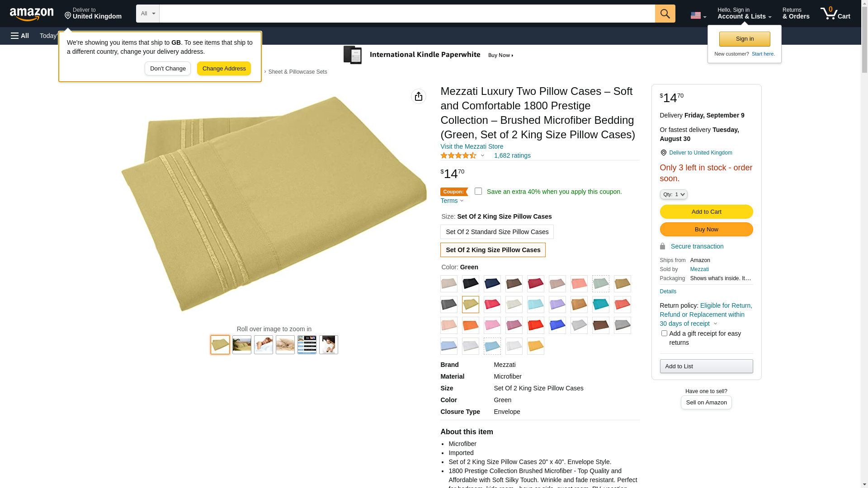The image size is (868, 488).
Task: Click the Amazon logo
Action: click(32, 14)
